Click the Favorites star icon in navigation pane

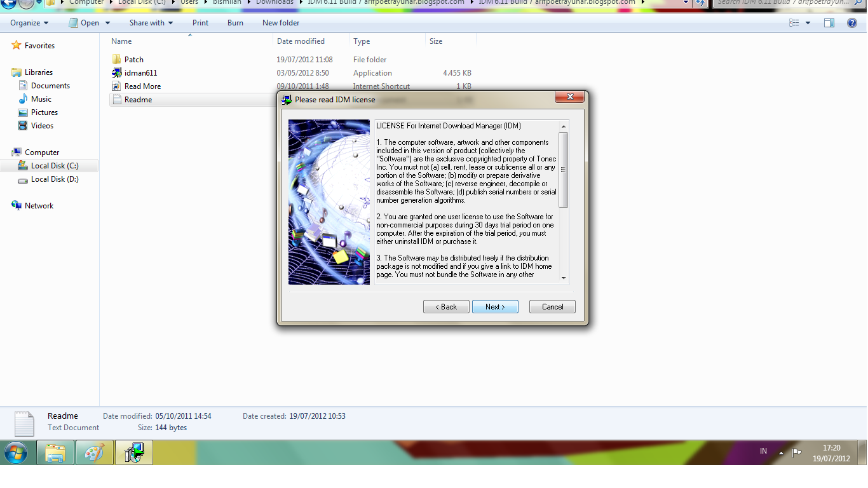pos(17,45)
